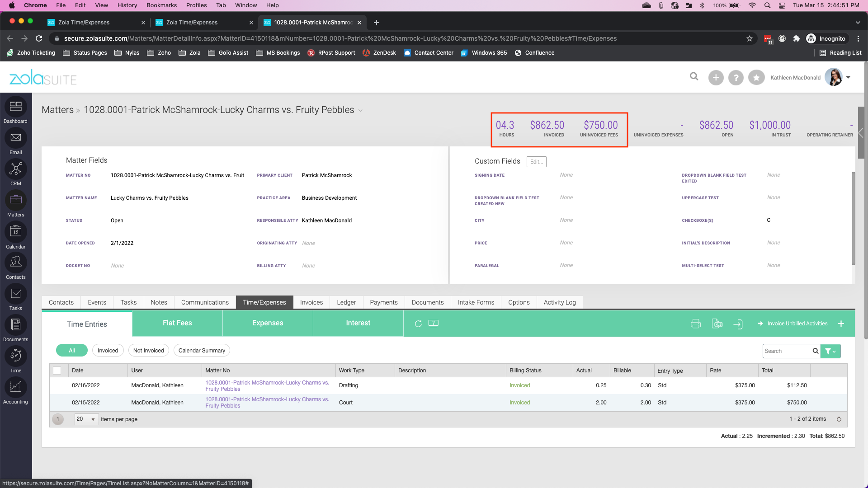The width and height of the screenshot is (868, 488).
Task: Click in the grid Search input field
Action: pyautogui.click(x=787, y=351)
